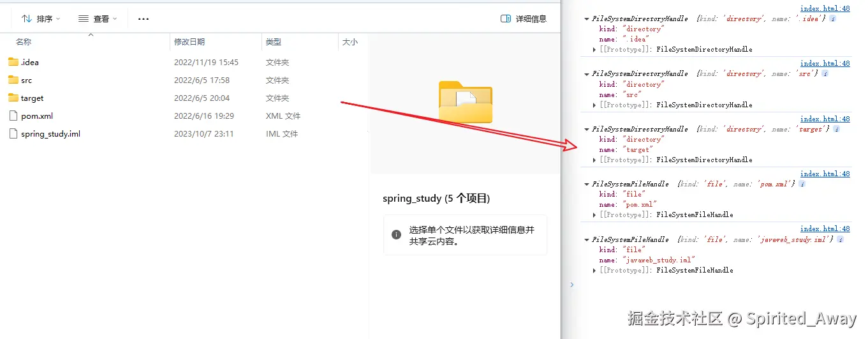This screenshot has height=339, width=868.
Task: Open the last index.html:48 source link
Action: click(825, 229)
